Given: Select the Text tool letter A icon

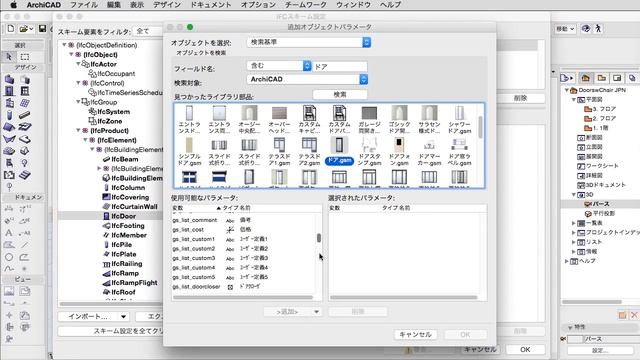Looking at the screenshot, I should click(9, 233).
